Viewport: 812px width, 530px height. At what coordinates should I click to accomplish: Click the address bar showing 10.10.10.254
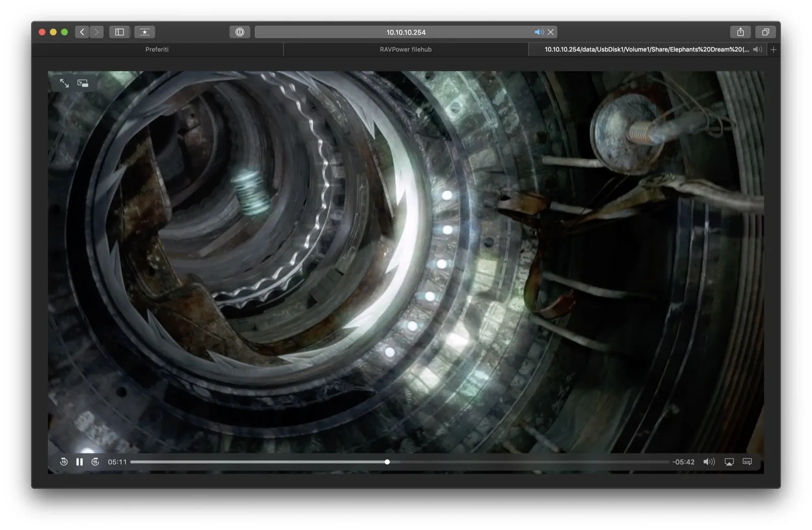click(x=405, y=32)
